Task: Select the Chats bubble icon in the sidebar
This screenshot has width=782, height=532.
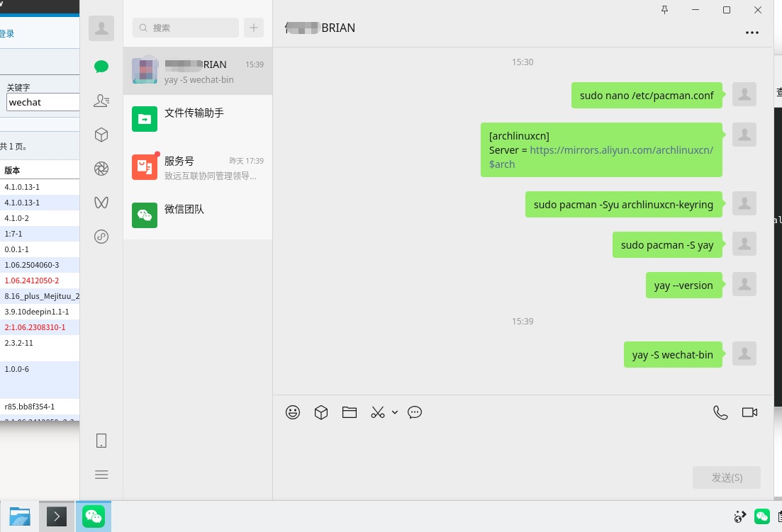Action: coord(101,66)
